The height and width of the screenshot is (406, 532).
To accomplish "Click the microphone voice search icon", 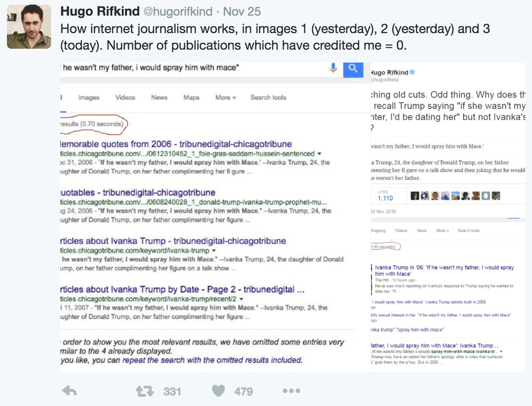I will click(333, 68).
